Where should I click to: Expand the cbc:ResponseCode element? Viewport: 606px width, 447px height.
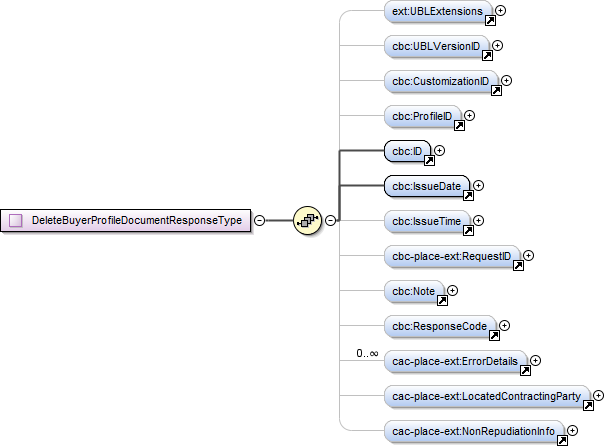pyautogui.click(x=505, y=325)
